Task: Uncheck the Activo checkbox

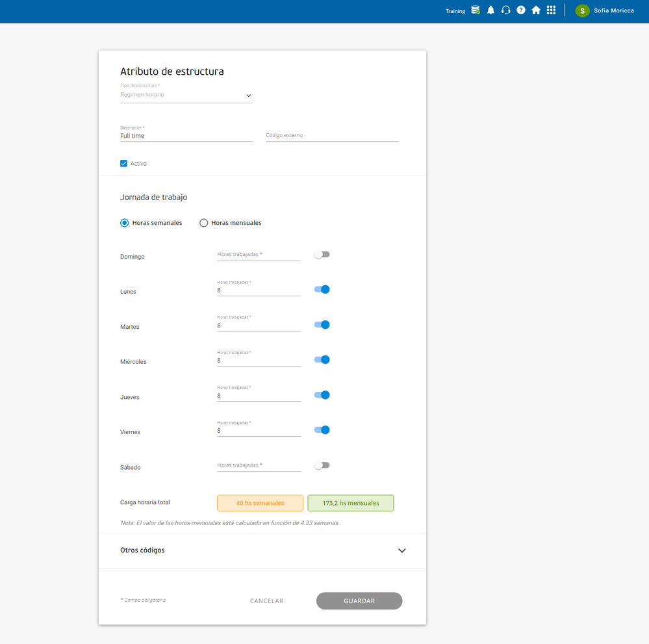Action: (x=123, y=164)
